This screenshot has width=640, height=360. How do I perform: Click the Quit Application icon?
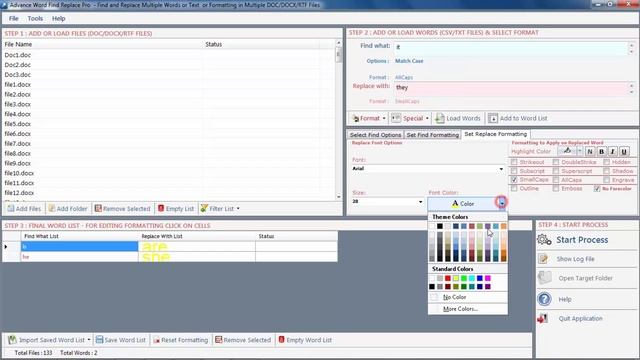pyautogui.click(x=543, y=318)
